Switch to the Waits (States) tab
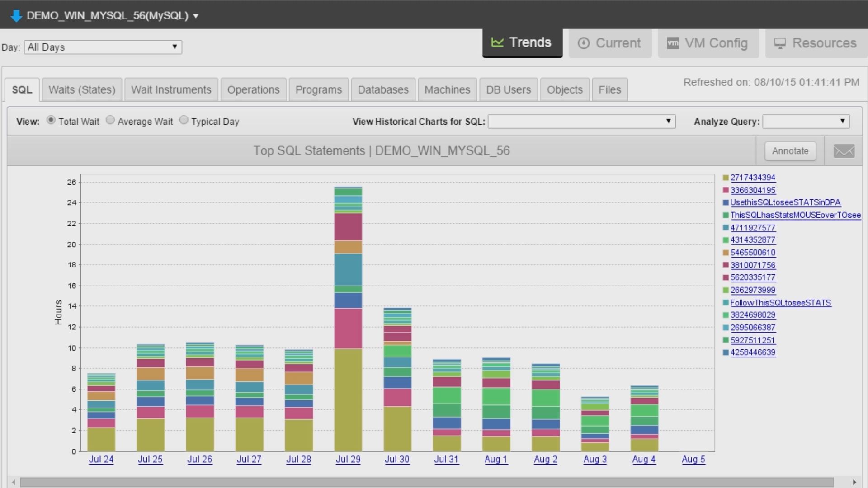The image size is (868, 488). pos(81,89)
